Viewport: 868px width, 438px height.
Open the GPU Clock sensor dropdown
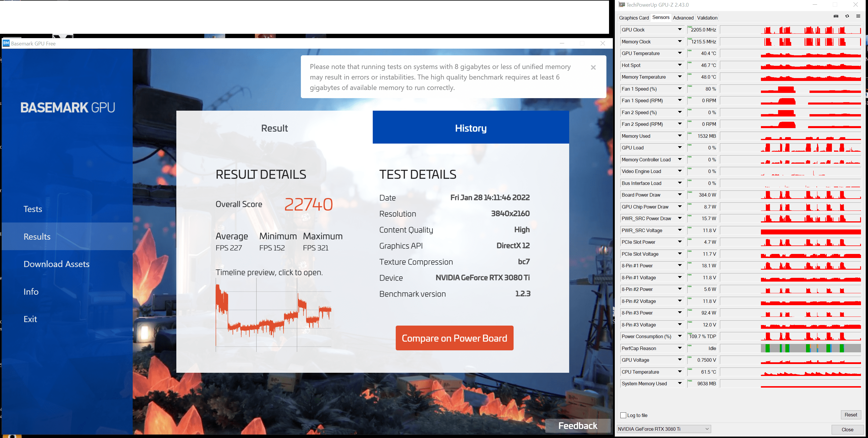click(680, 30)
